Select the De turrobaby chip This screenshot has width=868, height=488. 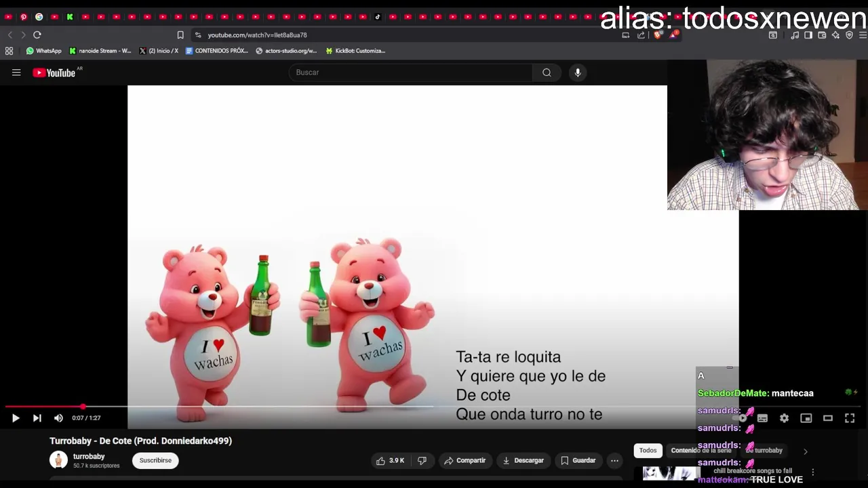[x=764, y=451]
